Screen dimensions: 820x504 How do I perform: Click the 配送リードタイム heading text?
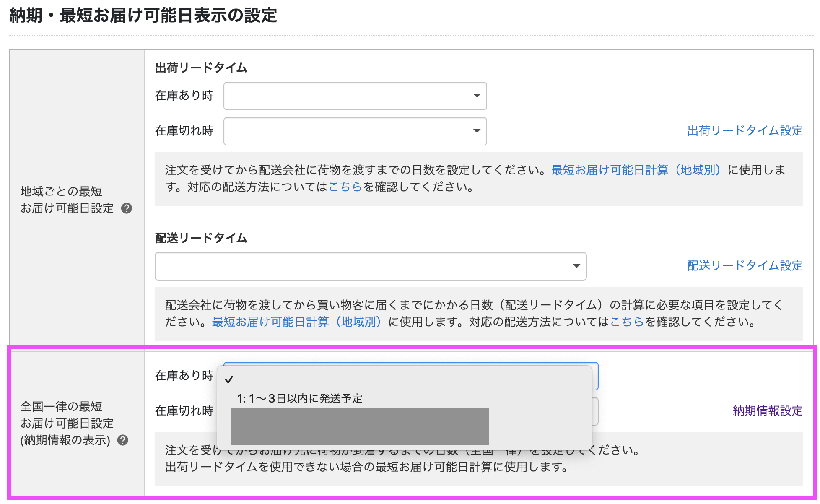point(201,238)
